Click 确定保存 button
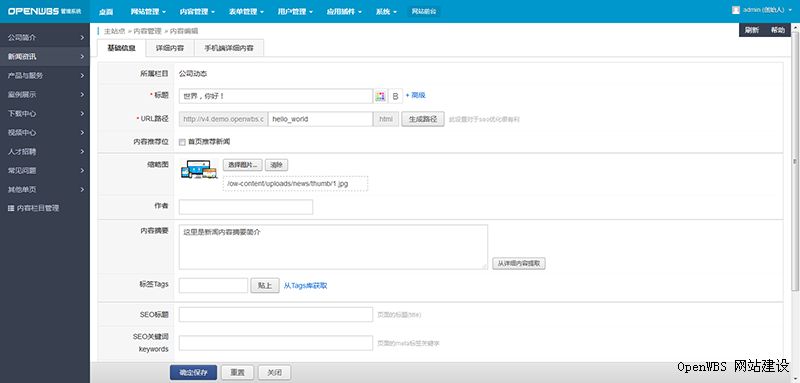Viewport: 800px width, 383px height. click(x=193, y=372)
